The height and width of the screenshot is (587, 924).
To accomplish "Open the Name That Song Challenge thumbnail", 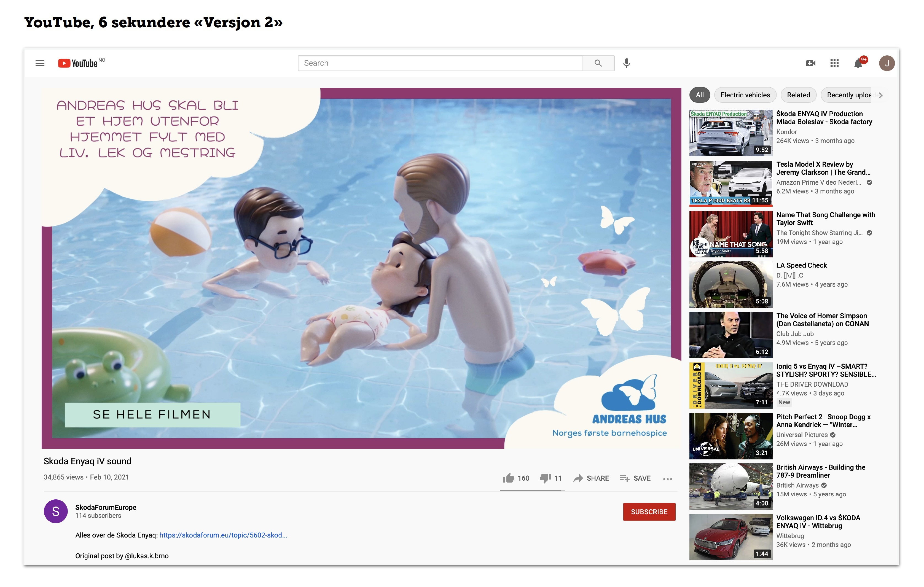I will tap(730, 234).
